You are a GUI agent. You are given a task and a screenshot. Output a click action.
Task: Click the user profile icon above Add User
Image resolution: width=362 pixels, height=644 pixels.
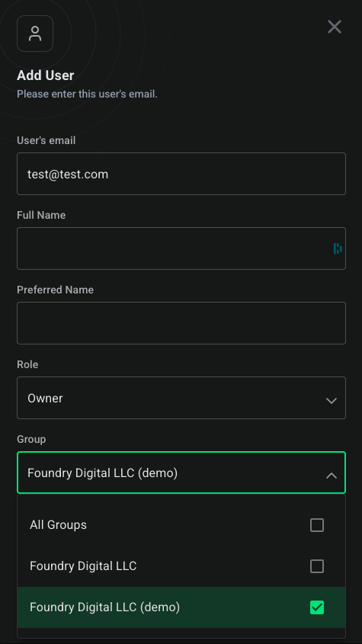pos(35,34)
